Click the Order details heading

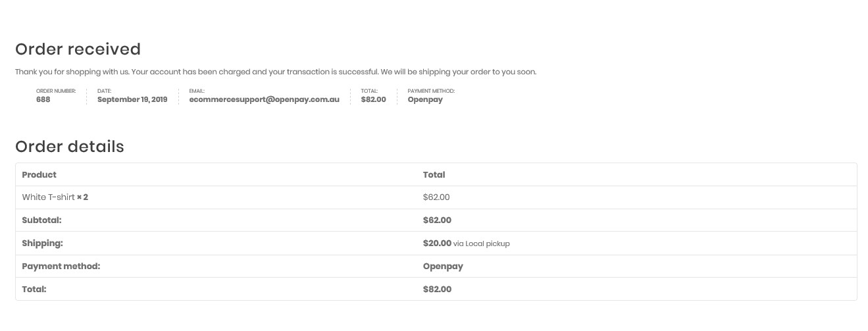pos(70,147)
